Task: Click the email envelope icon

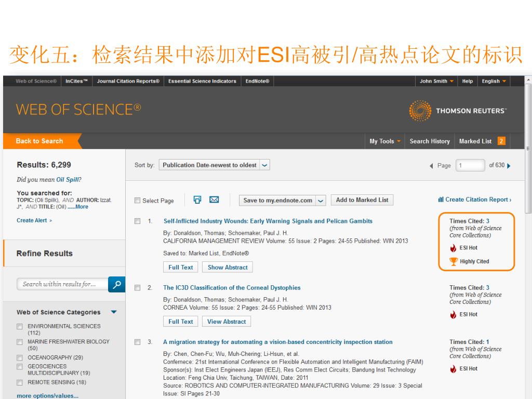Action: coord(214,200)
